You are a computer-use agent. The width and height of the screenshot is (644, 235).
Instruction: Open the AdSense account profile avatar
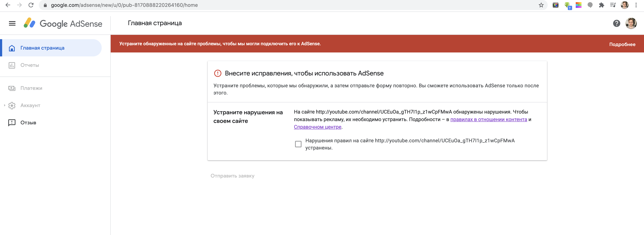[x=631, y=24]
